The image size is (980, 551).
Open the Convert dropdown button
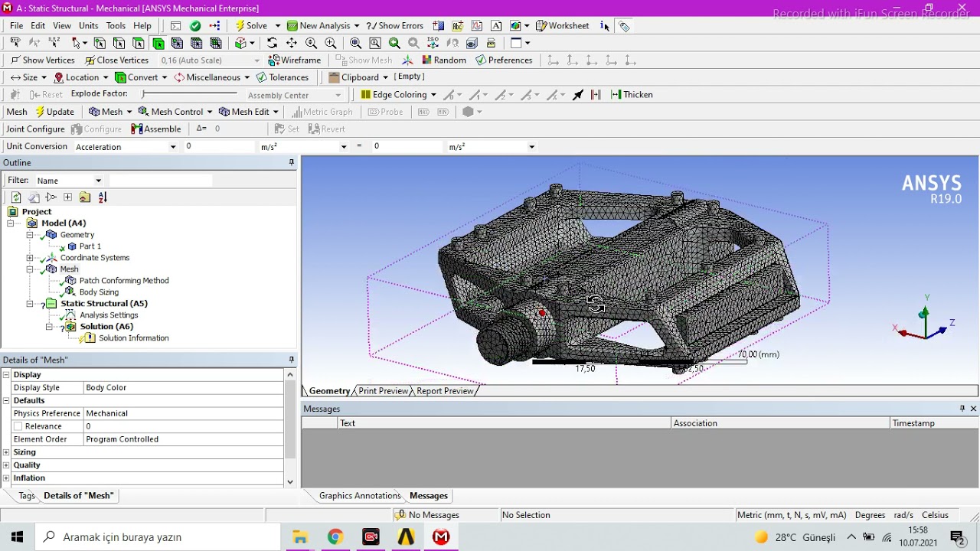pyautogui.click(x=141, y=77)
